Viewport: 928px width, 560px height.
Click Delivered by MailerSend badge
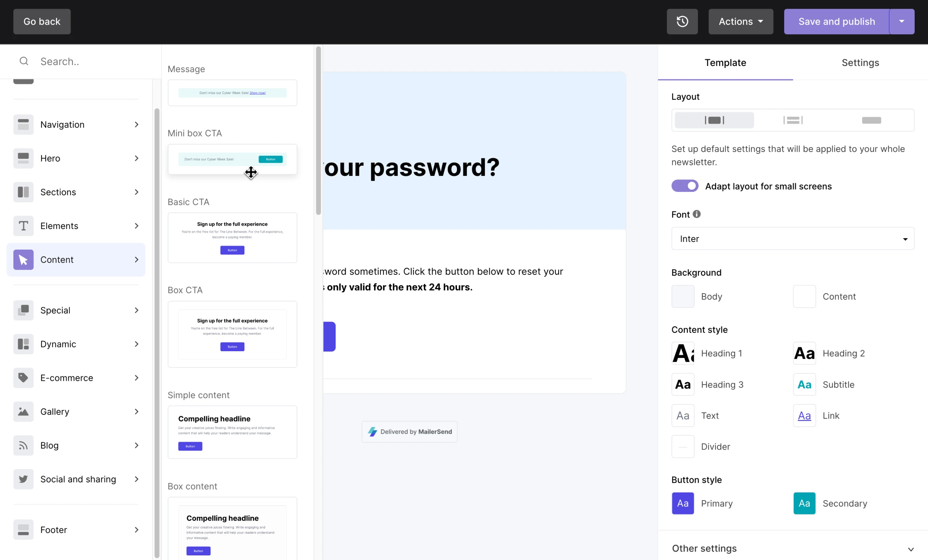pos(409,432)
